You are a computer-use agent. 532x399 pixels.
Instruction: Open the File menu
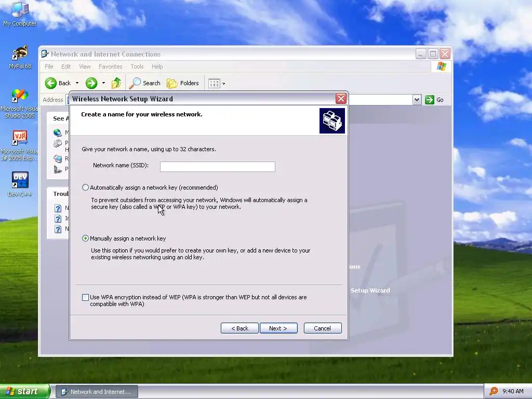49,66
